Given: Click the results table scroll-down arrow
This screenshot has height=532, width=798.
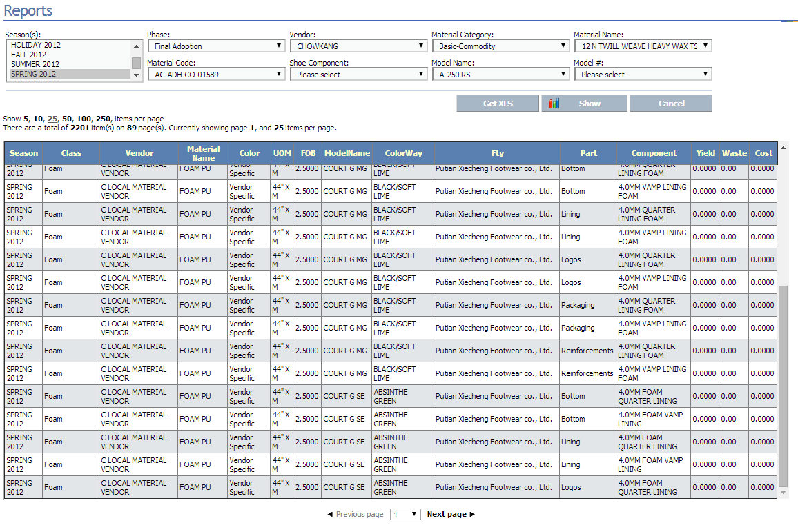Looking at the screenshot, I should pyautogui.click(x=784, y=493).
